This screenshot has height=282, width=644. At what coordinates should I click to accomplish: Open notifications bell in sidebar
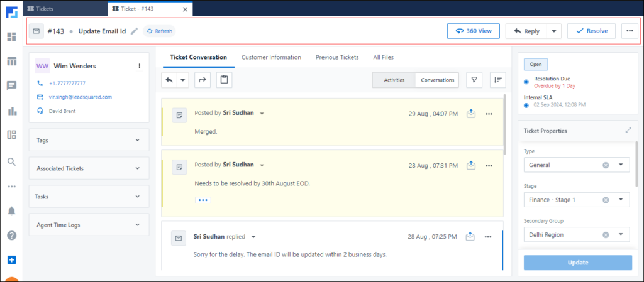point(11,211)
